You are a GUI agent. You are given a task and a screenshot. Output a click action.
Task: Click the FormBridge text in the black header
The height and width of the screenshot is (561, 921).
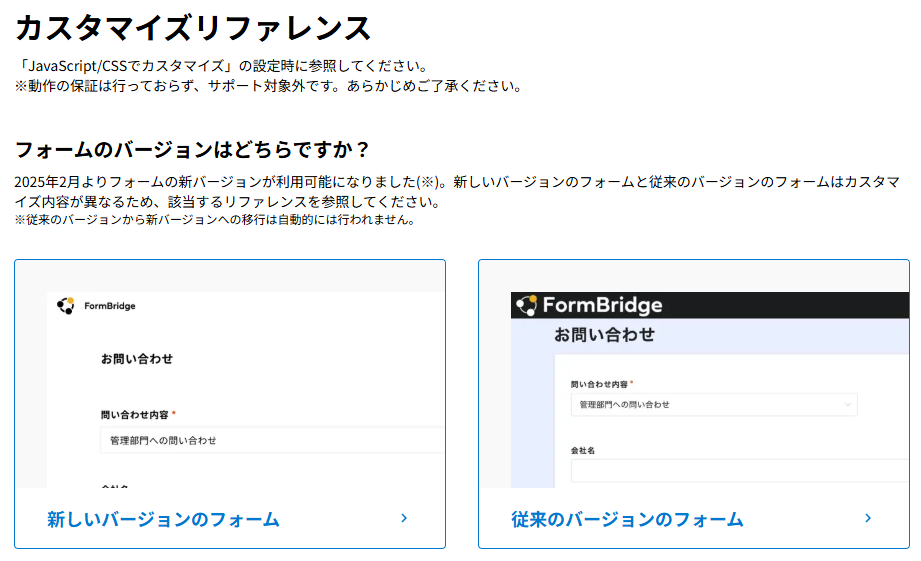603,305
